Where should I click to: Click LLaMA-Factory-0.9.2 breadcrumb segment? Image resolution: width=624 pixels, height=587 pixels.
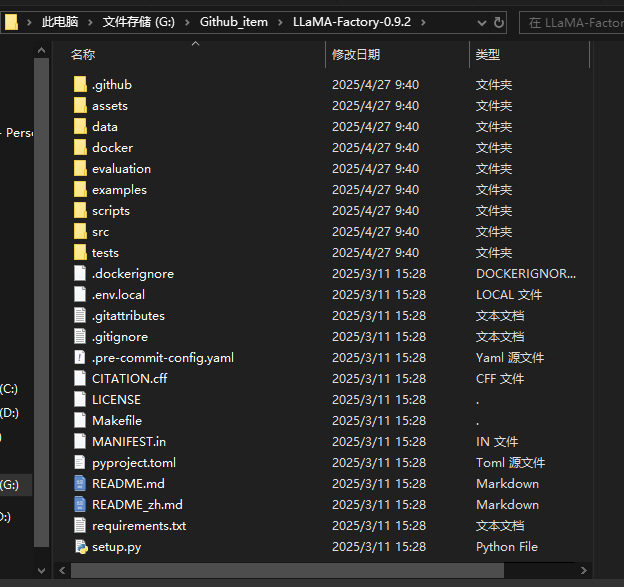[x=352, y=22]
